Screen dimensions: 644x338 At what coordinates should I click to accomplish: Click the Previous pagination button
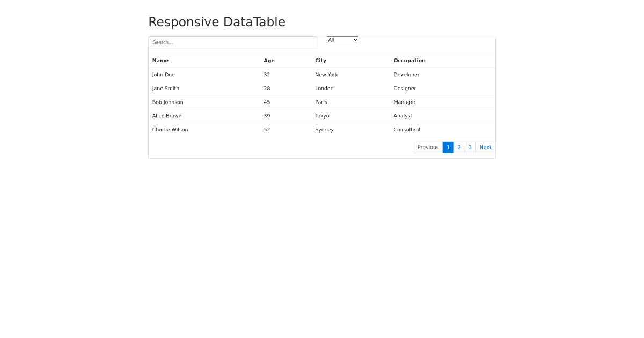[x=428, y=147]
